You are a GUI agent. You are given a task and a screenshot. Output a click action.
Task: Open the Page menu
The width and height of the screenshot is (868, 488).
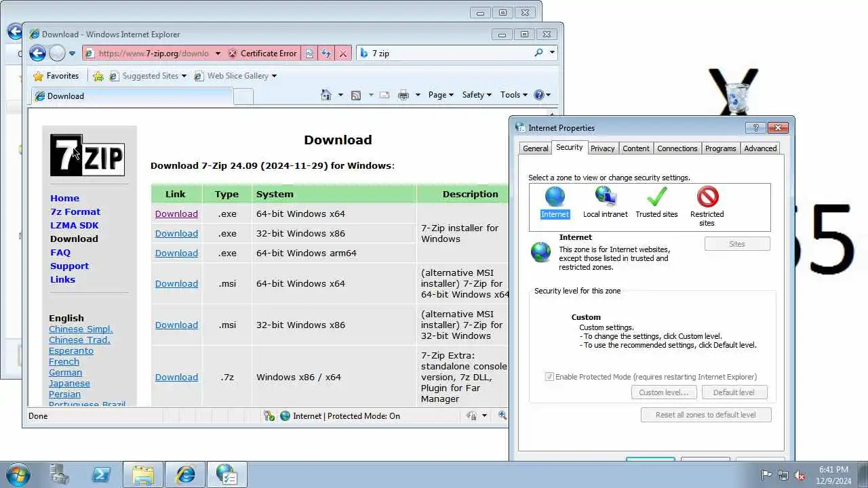(x=441, y=95)
